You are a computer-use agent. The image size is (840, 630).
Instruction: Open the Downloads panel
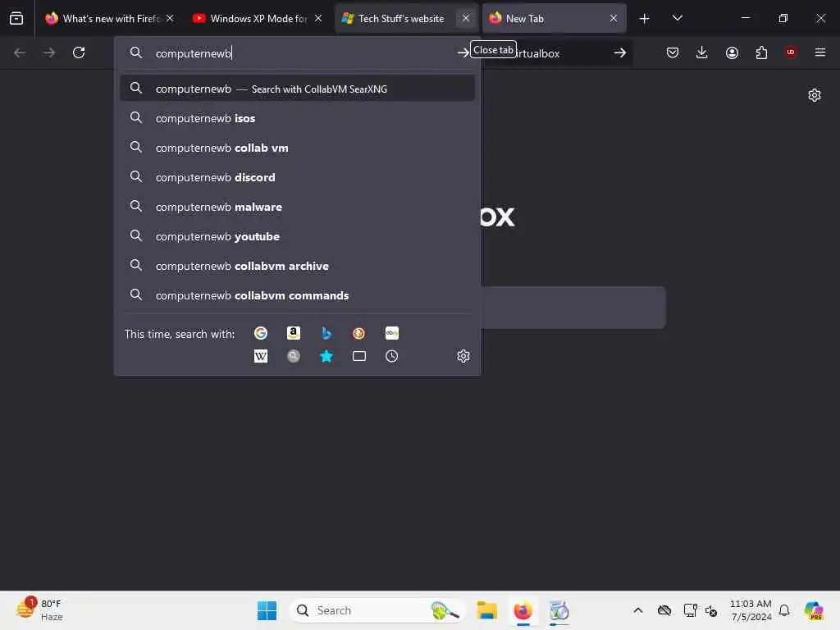pyautogui.click(x=702, y=52)
